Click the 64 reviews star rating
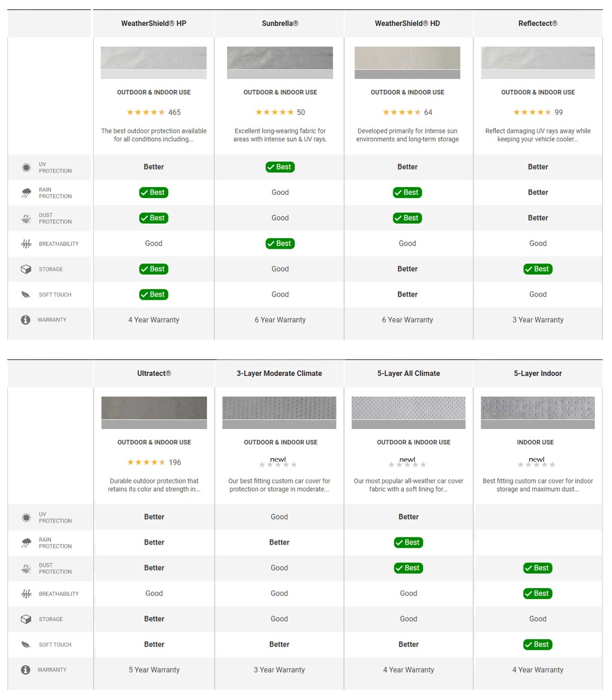The image size is (612, 700). click(407, 112)
